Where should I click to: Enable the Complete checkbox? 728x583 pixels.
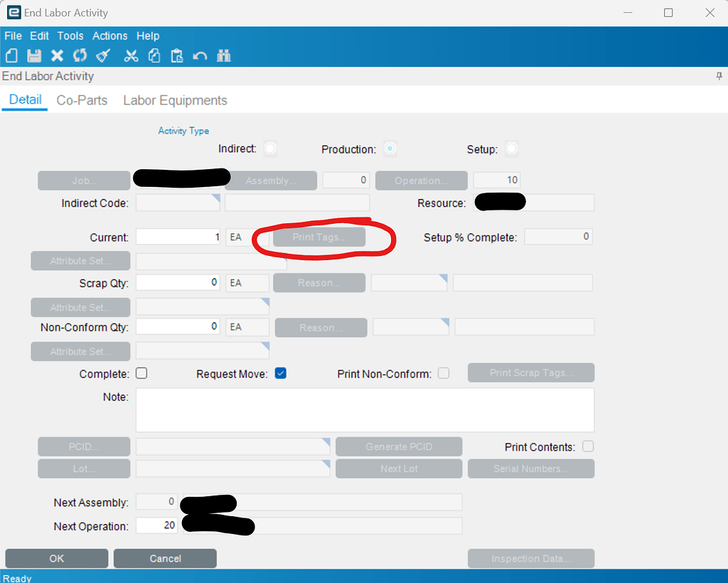coord(141,373)
